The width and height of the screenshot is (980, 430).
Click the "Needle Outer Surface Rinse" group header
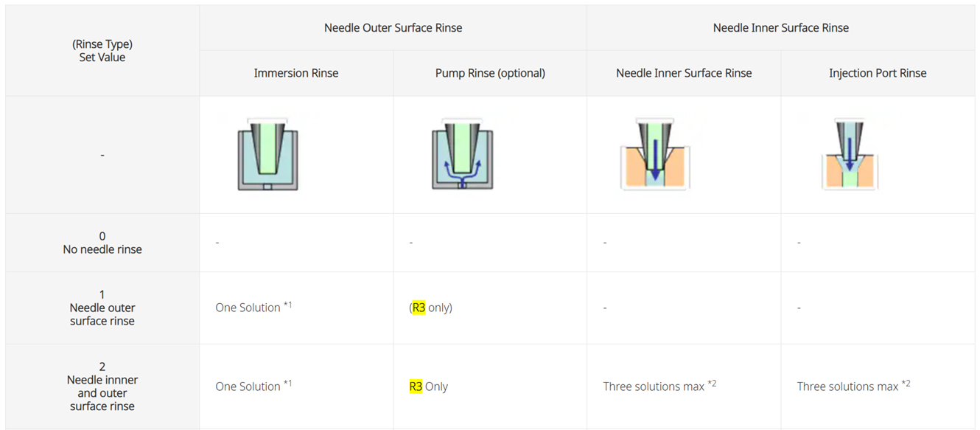(393, 28)
